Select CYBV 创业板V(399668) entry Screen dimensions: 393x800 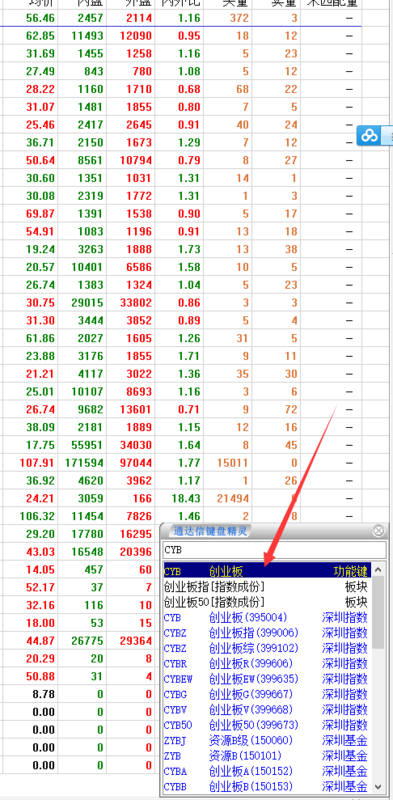pyautogui.click(x=266, y=709)
